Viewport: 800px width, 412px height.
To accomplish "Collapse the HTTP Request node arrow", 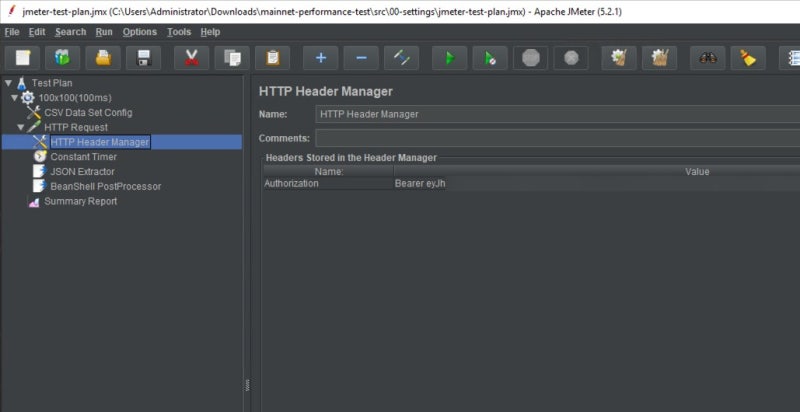I will (20, 127).
